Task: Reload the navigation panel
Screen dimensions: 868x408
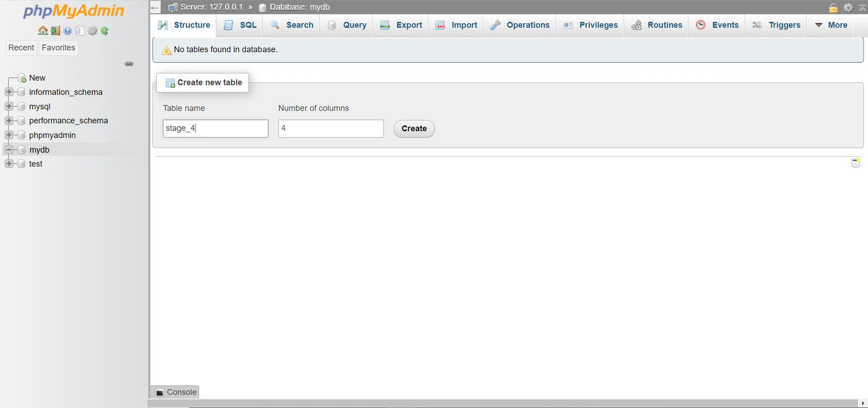Action: tap(105, 31)
